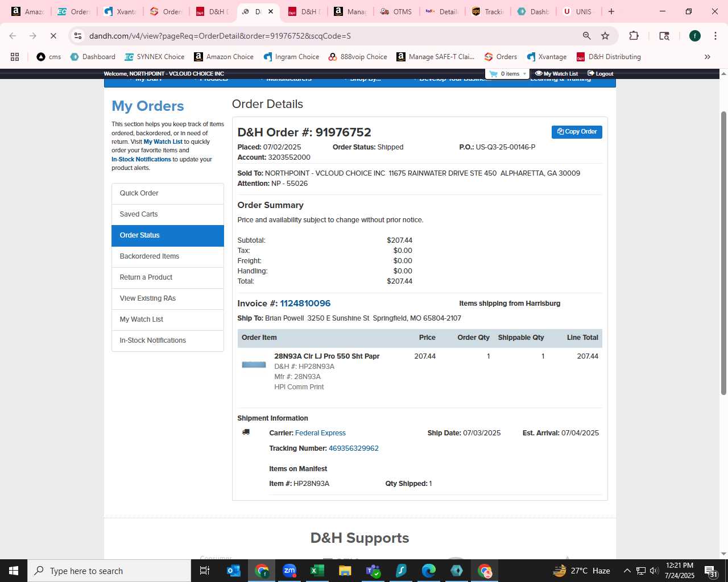Viewport: 728px width, 582px height.
Task: Open a new browser tab
Action: pos(611,11)
